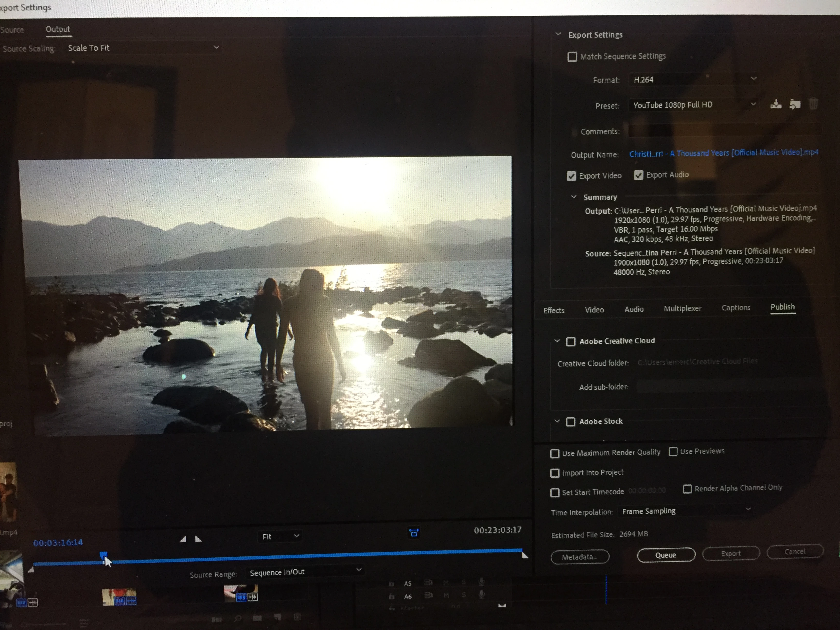Switch to the Source tab
The height and width of the screenshot is (630, 840).
click(x=12, y=30)
